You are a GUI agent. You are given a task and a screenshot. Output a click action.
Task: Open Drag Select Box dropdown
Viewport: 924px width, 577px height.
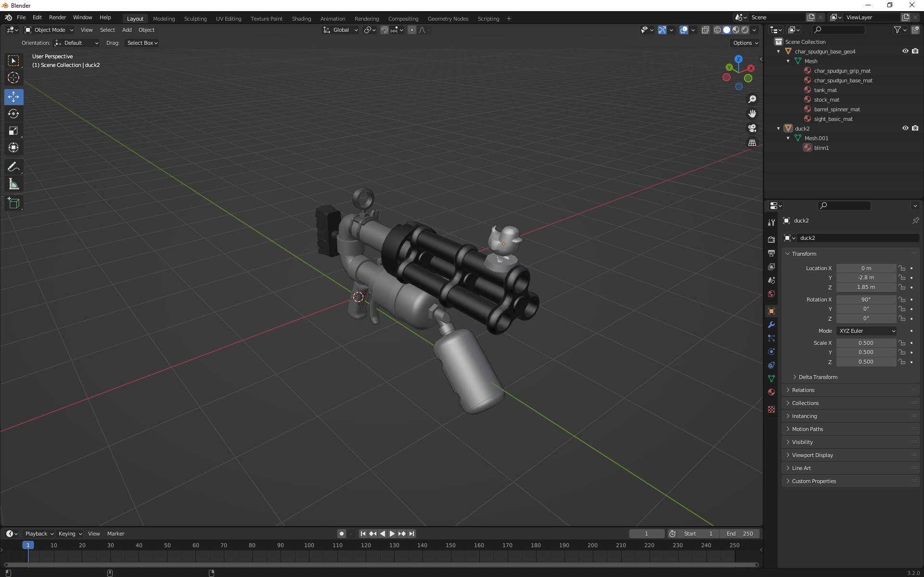pos(142,43)
